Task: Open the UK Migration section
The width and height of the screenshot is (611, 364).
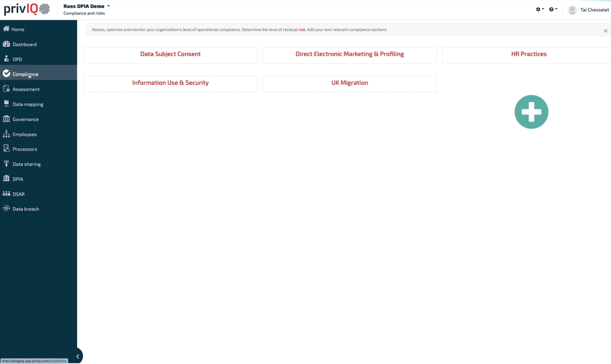Action: [349, 84]
